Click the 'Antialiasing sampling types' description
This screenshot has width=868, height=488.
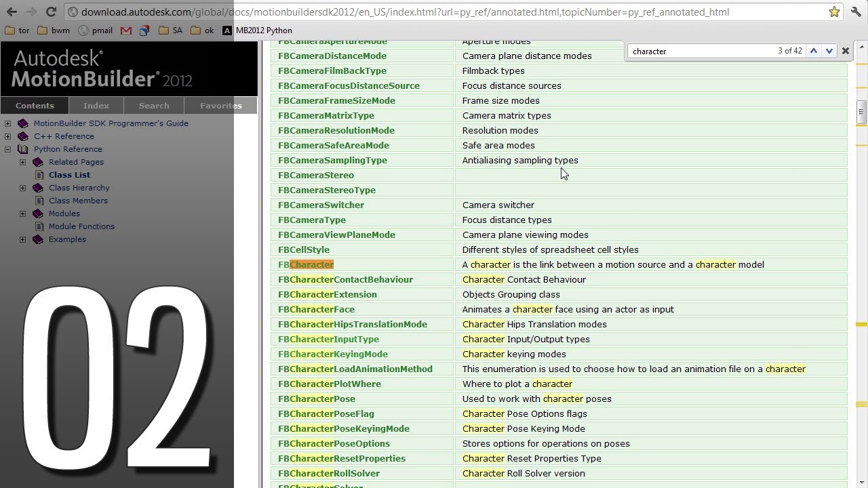(x=520, y=160)
